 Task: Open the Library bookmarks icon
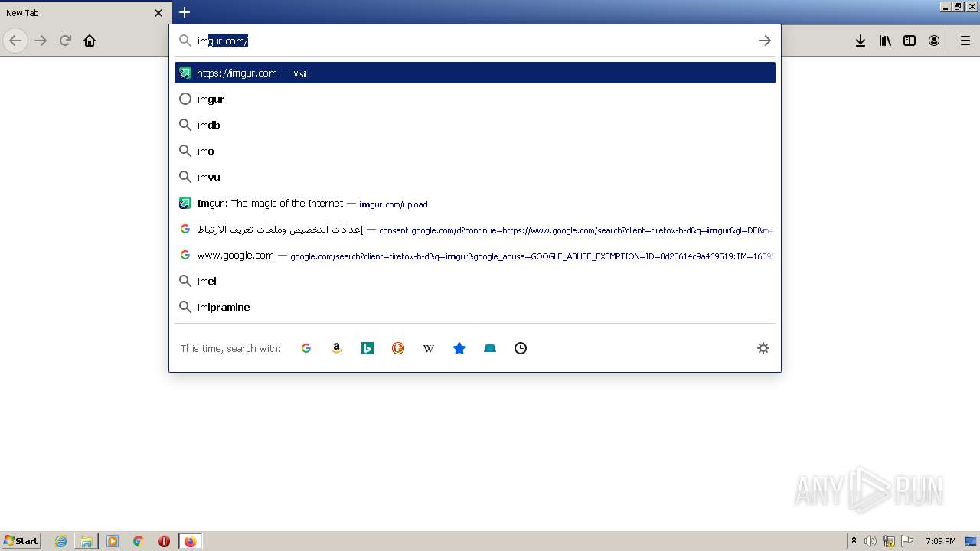pyautogui.click(x=885, y=41)
